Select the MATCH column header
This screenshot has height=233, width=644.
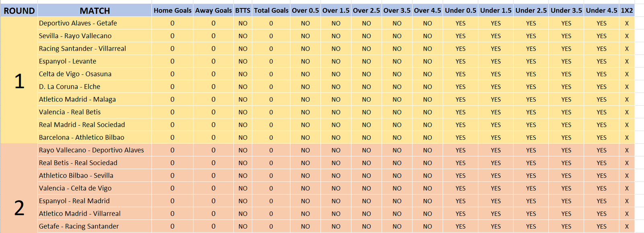(x=95, y=10)
